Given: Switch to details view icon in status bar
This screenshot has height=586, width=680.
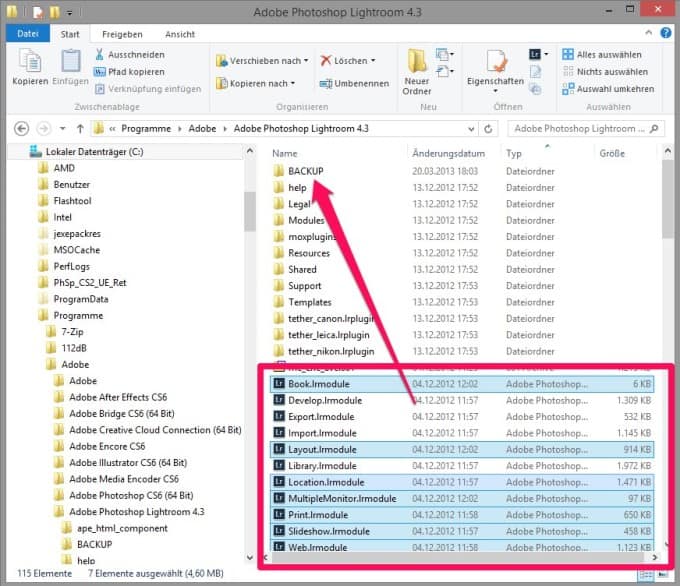Looking at the screenshot, I should [646, 575].
